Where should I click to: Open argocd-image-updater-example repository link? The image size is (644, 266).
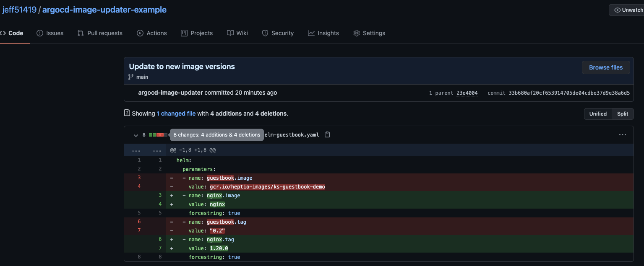(x=104, y=10)
